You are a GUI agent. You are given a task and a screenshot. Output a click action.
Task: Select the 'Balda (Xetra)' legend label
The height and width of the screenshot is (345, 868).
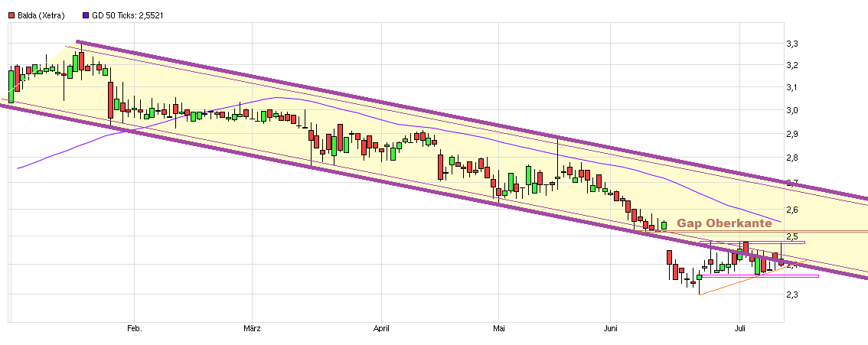point(41,16)
